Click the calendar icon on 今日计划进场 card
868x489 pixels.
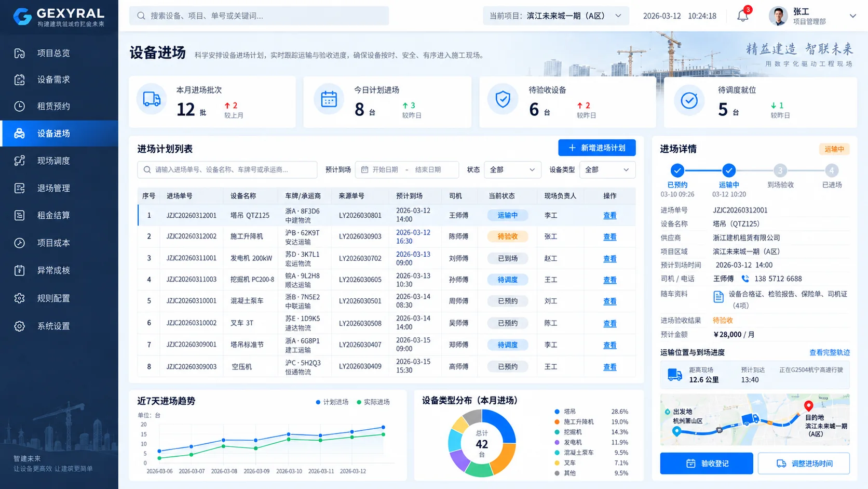(329, 99)
